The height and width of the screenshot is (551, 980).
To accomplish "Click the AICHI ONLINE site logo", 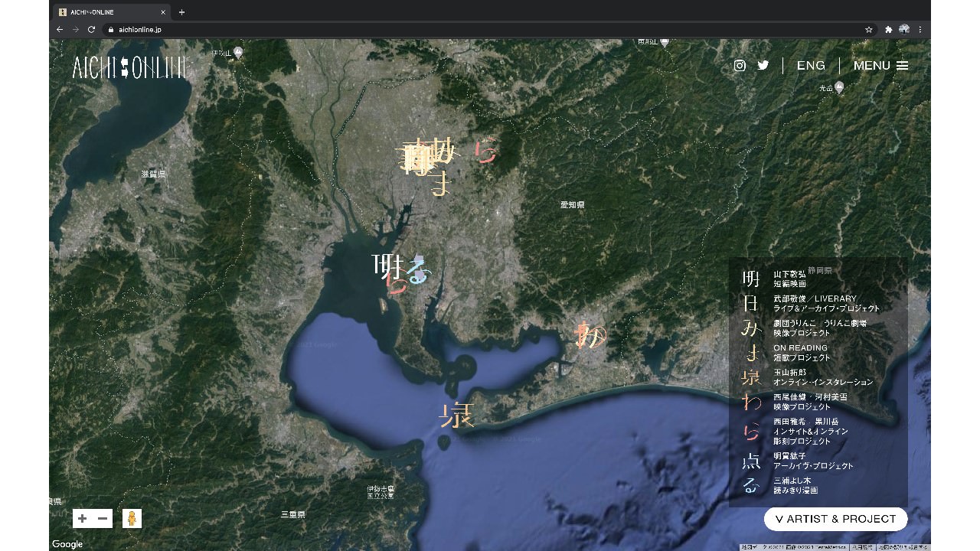I will [130, 67].
